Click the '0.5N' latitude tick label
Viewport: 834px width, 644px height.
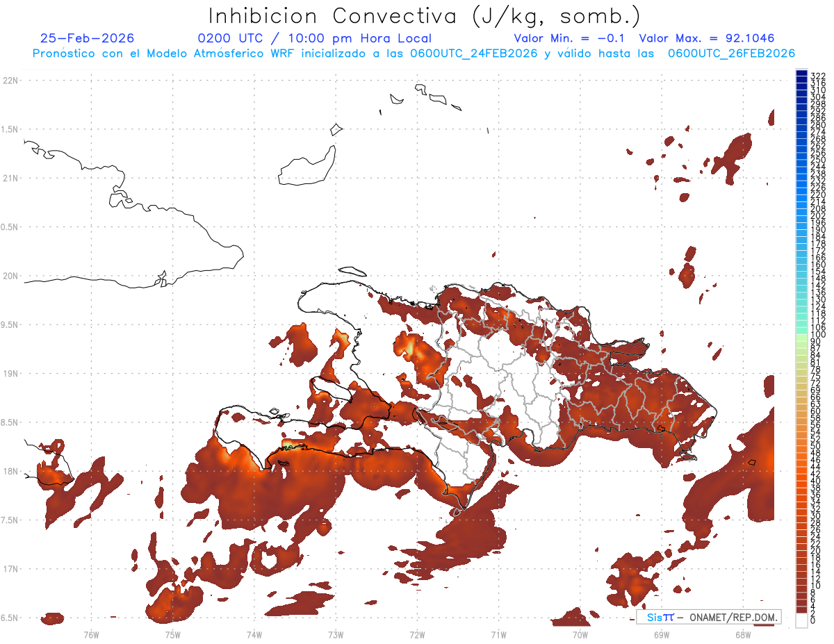pos(10,227)
